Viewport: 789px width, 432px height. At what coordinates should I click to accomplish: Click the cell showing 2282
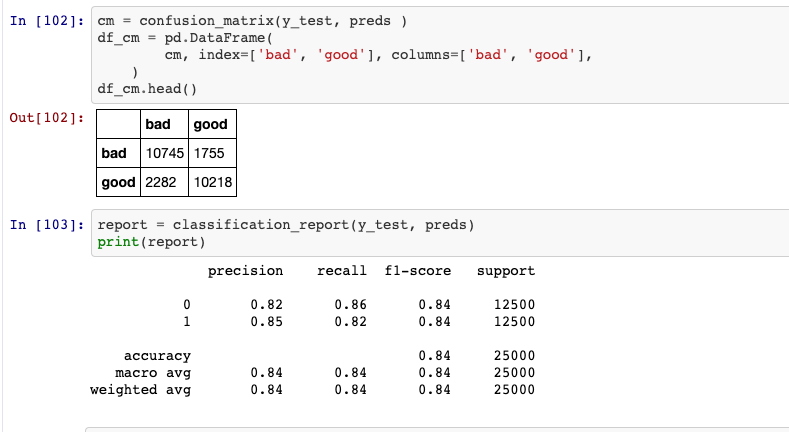click(164, 182)
